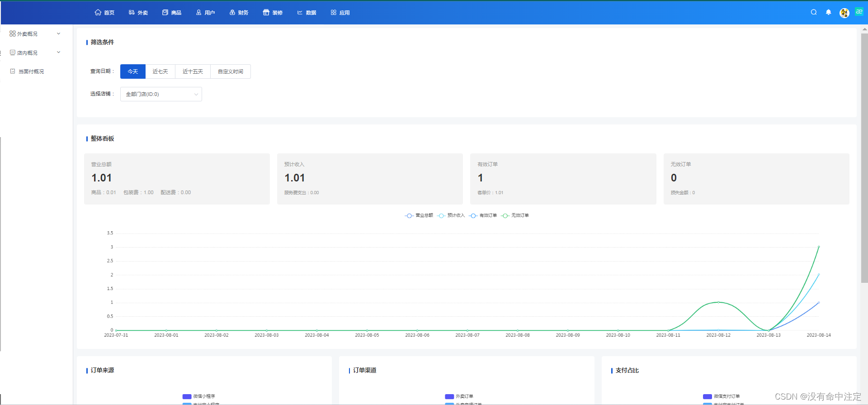Open the notification bell

pyautogui.click(x=828, y=12)
